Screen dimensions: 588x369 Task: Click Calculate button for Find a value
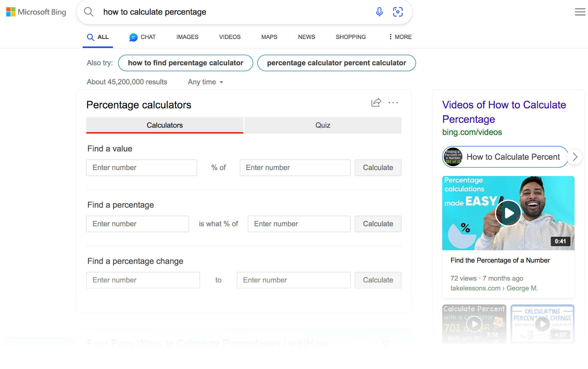click(378, 167)
